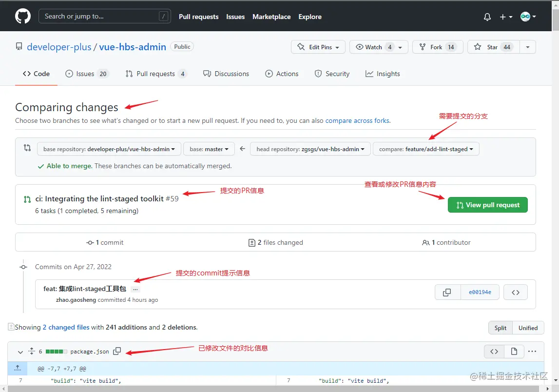Expand all lines of package.json diff
The width and height of the screenshot is (559, 392).
click(32, 352)
